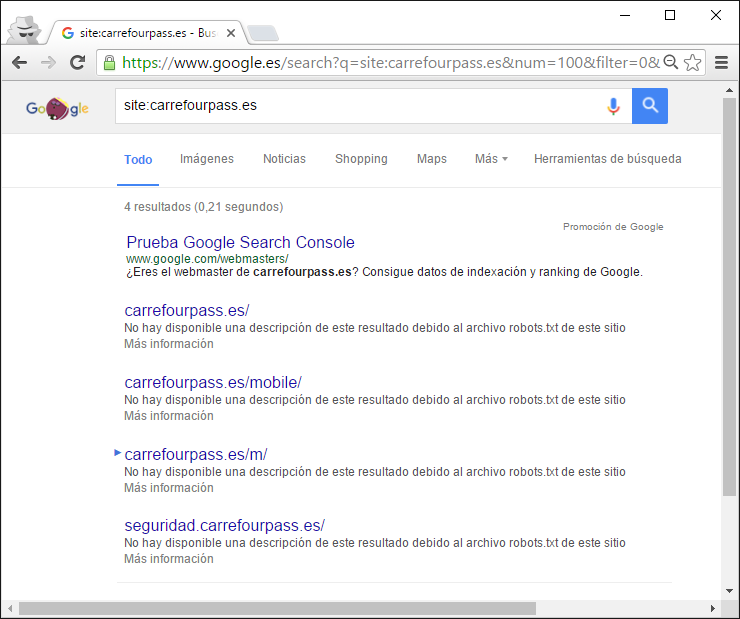Click the green padlock security icon

(109, 62)
